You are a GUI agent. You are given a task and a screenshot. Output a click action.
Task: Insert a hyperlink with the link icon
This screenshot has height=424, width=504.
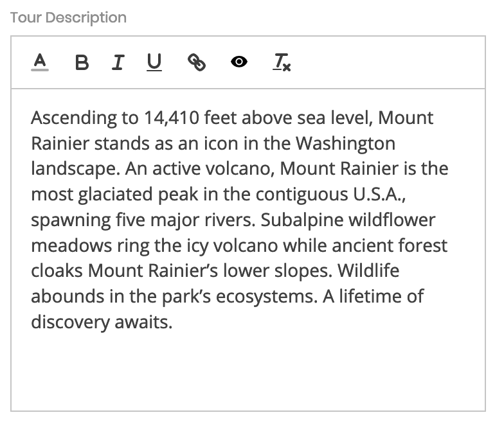197,62
